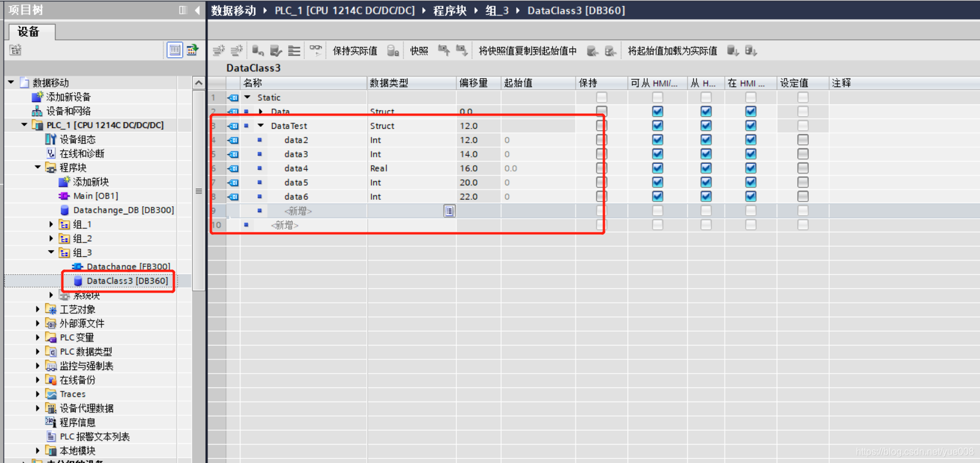Expand the 组_2 folder in tree

pyautogui.click(x=51, y=239)
